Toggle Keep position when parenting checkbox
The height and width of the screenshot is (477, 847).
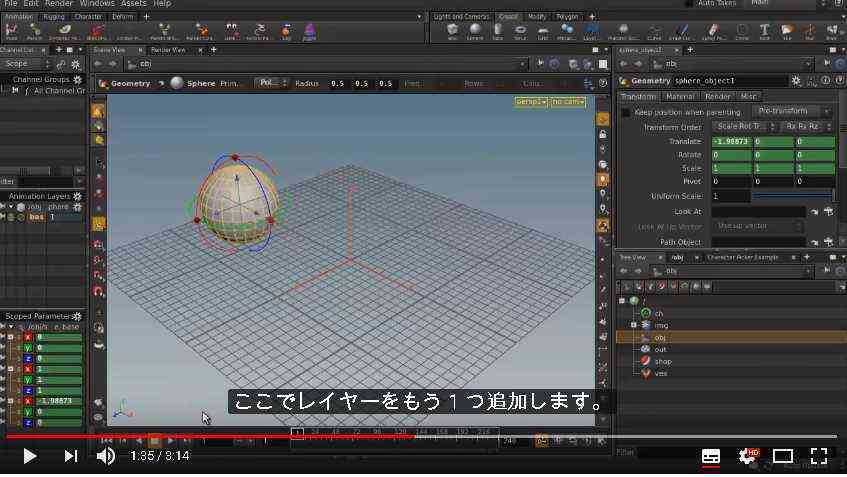pyautogui.click(x=626, y=112)
